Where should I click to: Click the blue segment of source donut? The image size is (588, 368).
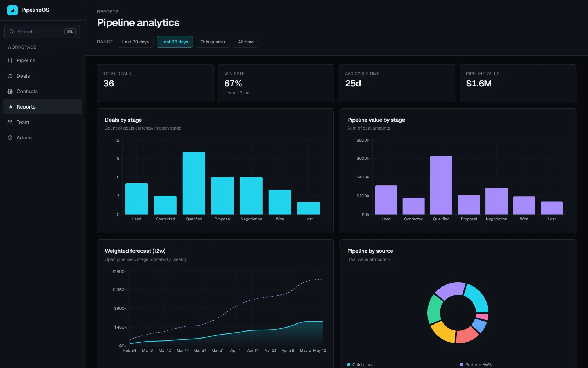[480, 326]
